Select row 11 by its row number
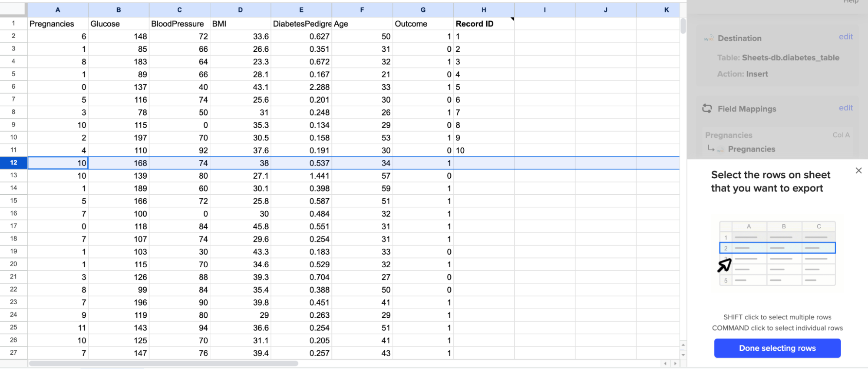This screenshot has height=369, width=868. (13, 150)
